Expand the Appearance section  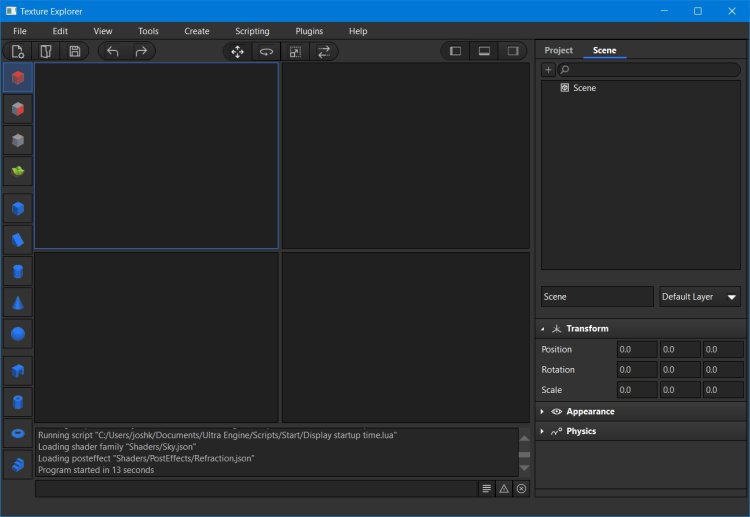[x=589, y=411]
